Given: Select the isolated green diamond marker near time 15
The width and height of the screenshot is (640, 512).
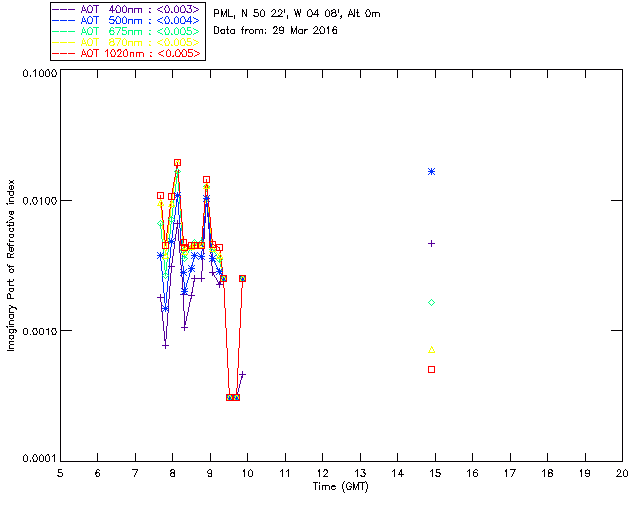Looking at the screenshot, I should pyautogui.click(x=431, y=303).
